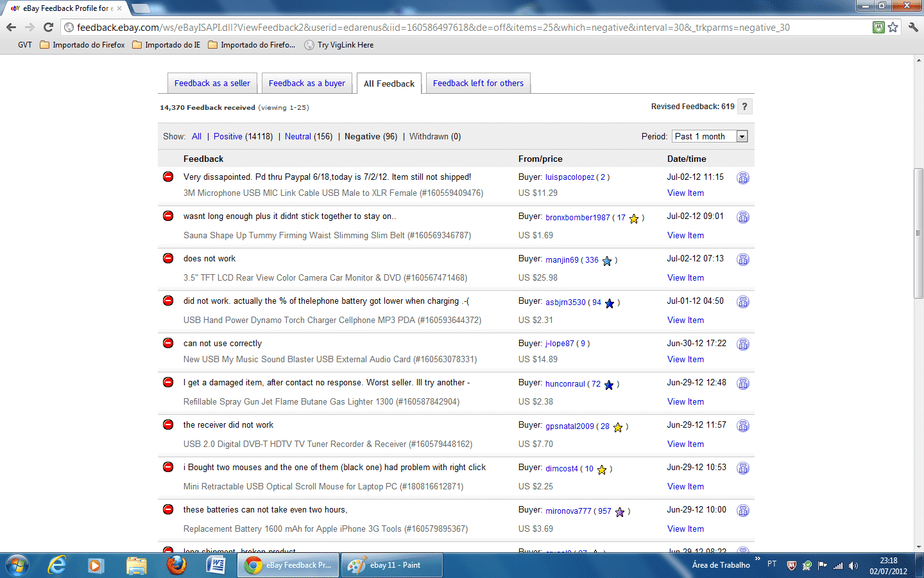
Task: Expand the bookmarks folder Importado do Firefox
Action: point(82,45)
